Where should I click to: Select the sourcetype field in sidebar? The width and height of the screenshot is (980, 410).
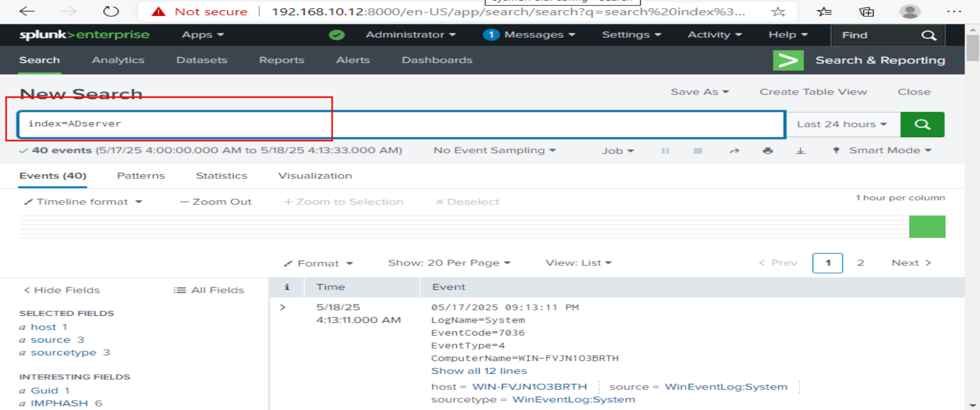click(64, 353)
